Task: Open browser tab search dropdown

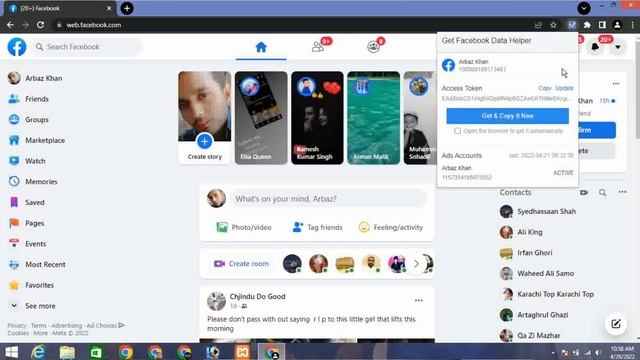Action: [x=584, y=8]
